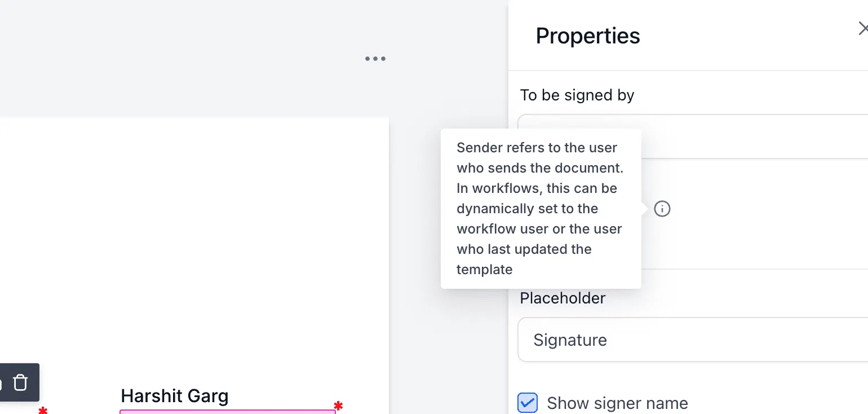Click the partially visible icon beside the trash button
Screen dimensions: 868x414
[x=3, y=382]
